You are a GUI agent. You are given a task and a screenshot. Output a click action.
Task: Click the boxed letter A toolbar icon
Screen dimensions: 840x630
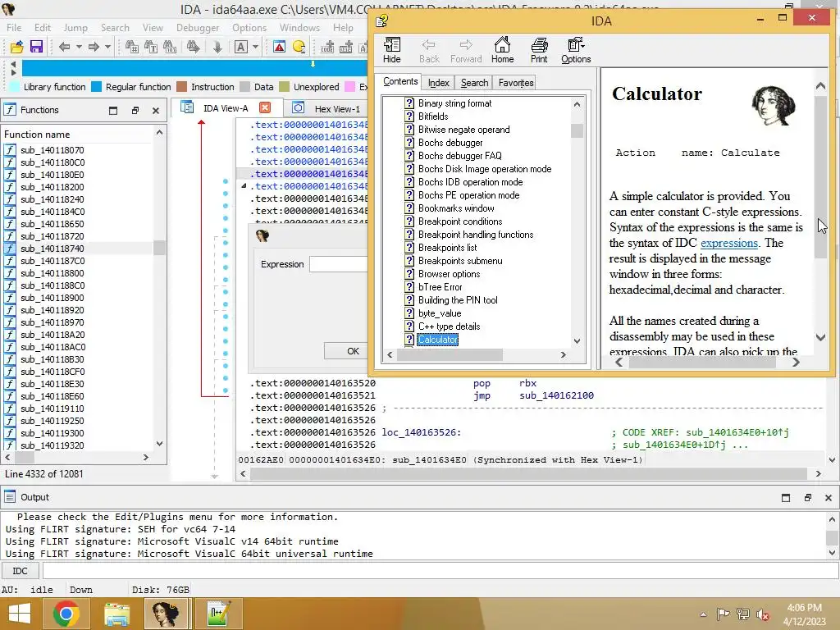click(x=241, y=47)
